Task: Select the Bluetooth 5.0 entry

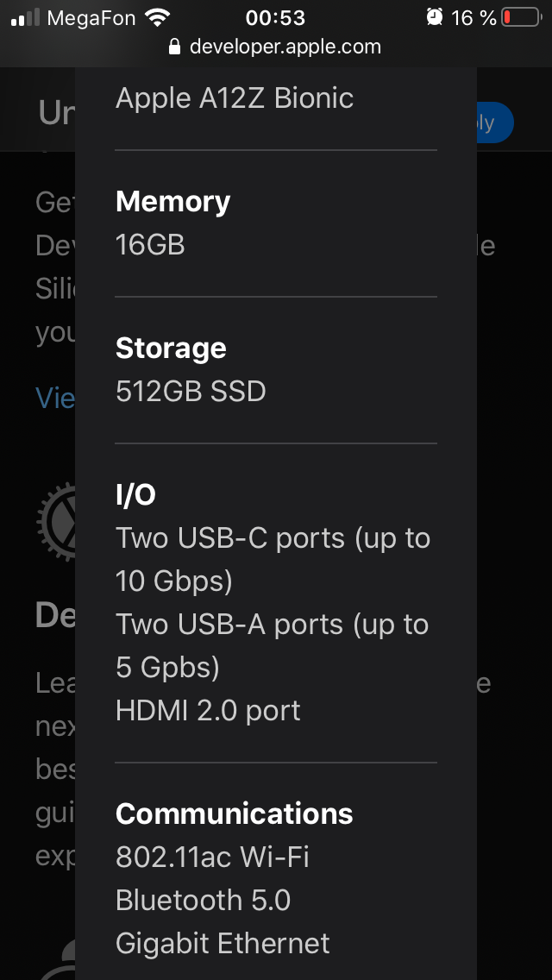Action: (203, 901)
